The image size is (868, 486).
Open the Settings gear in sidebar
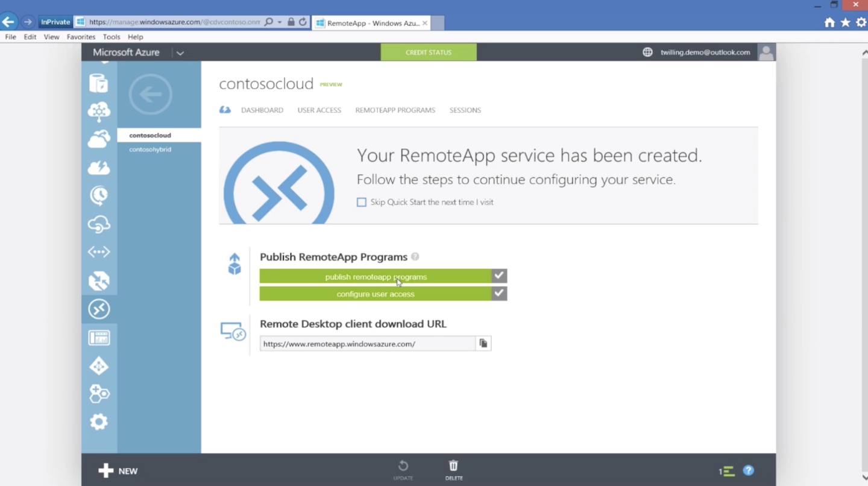99,421
